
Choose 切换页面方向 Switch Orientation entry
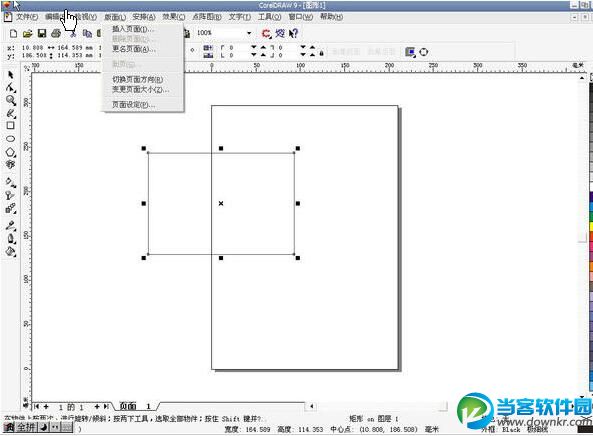point(143,79)
